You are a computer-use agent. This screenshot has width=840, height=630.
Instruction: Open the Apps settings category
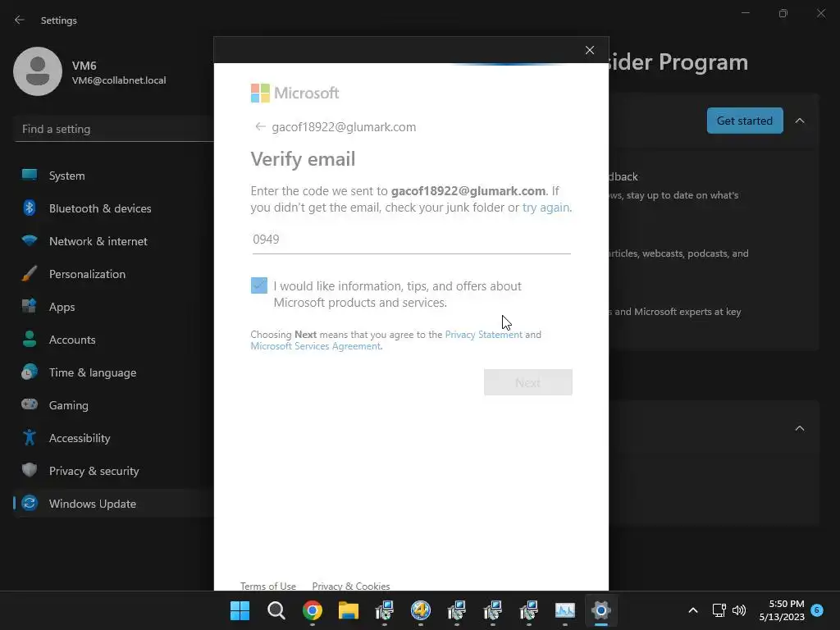click(113, 307)
